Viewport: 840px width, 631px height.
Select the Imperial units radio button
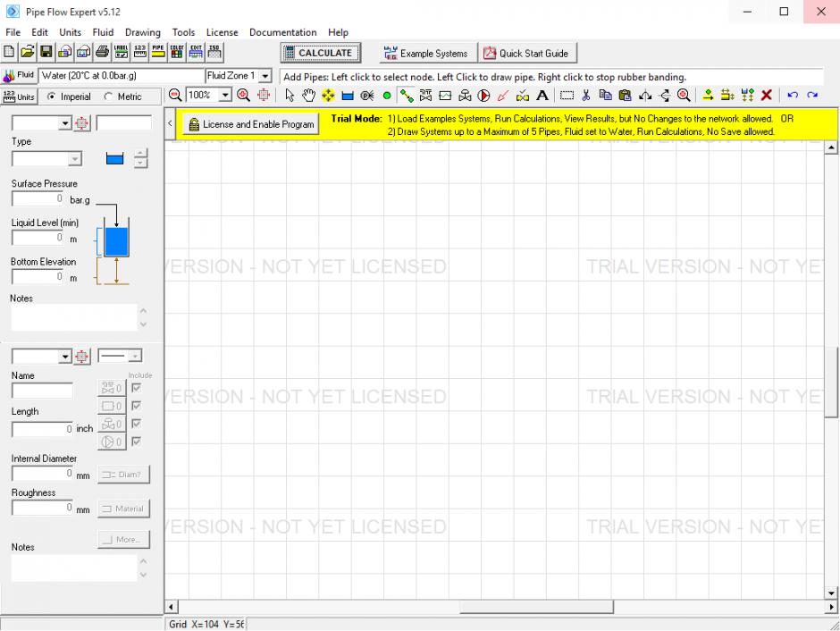click(x=52, y=97)
